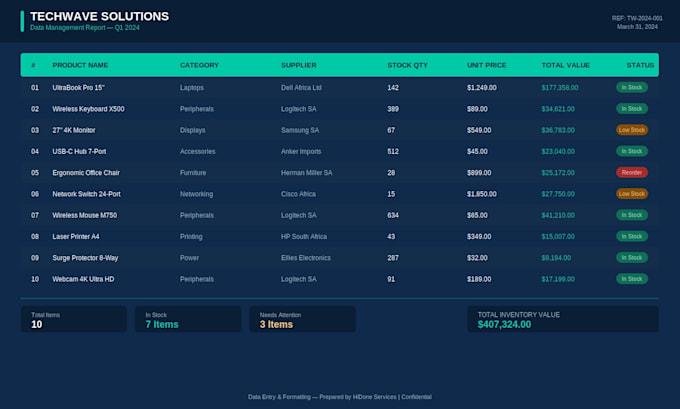This screenshot has height=409, width=680.
Task: Click the Low Stock badge for Network Switch
Action: pyautogui.click(x=632, y=194)
